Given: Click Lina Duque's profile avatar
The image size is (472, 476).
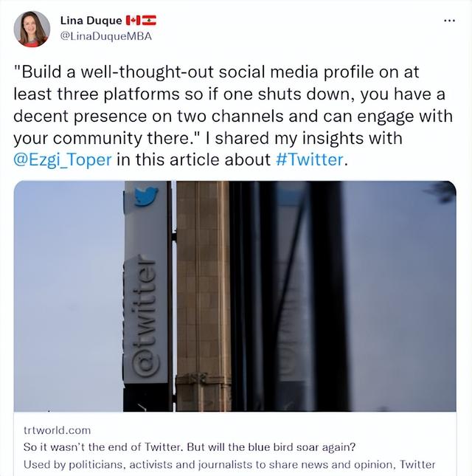Looking at the screenshot, I should [x=32, y=29].
